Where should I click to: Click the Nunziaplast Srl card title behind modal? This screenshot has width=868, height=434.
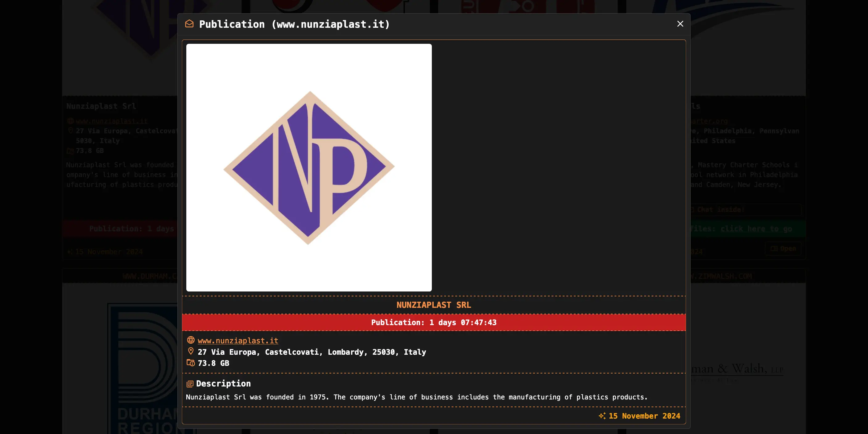(x=101, y=106)
